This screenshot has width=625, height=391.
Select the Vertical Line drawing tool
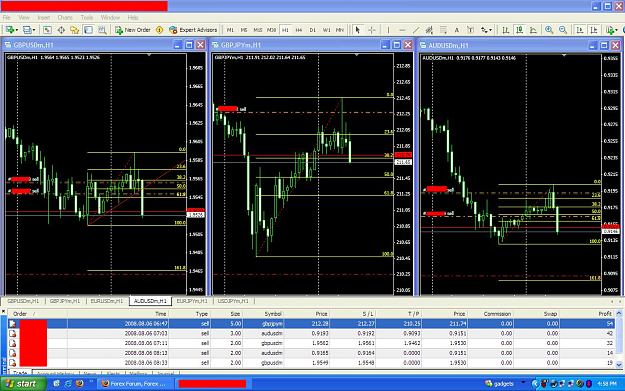pos(388,30)
